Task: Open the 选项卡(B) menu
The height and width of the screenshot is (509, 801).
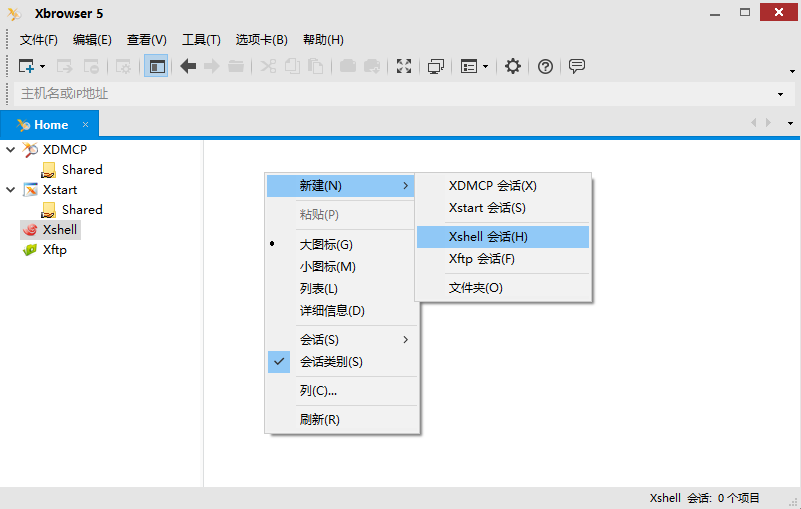Action: click(x=262, y=40)
